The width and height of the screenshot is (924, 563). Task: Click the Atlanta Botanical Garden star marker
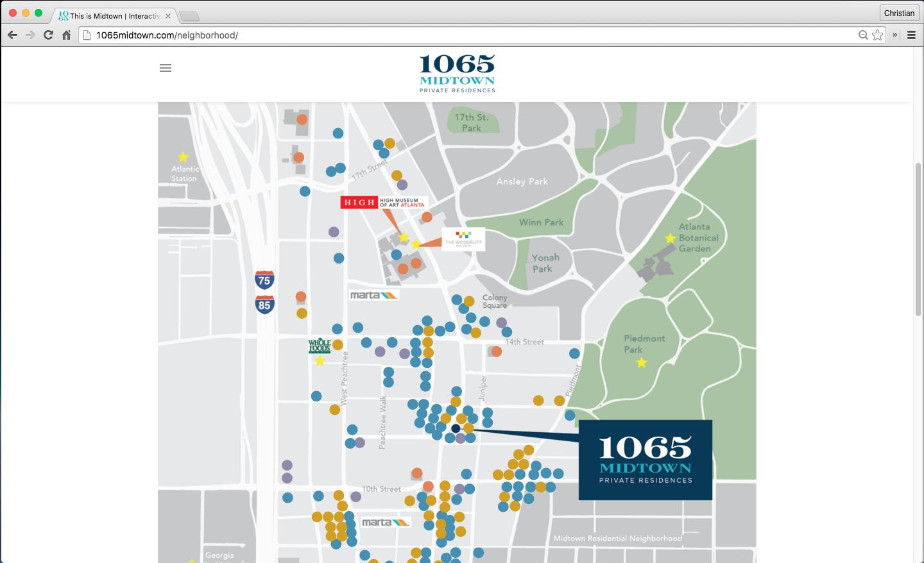coord(670,238)
